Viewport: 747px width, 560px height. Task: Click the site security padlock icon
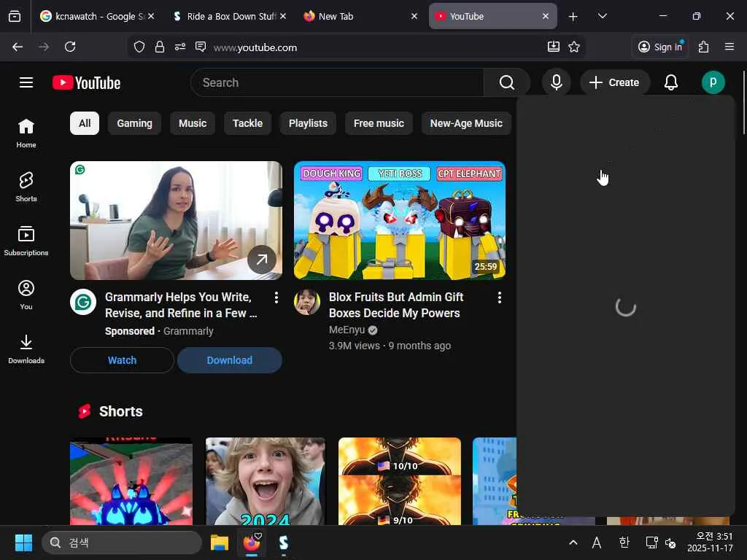point(160,47)
